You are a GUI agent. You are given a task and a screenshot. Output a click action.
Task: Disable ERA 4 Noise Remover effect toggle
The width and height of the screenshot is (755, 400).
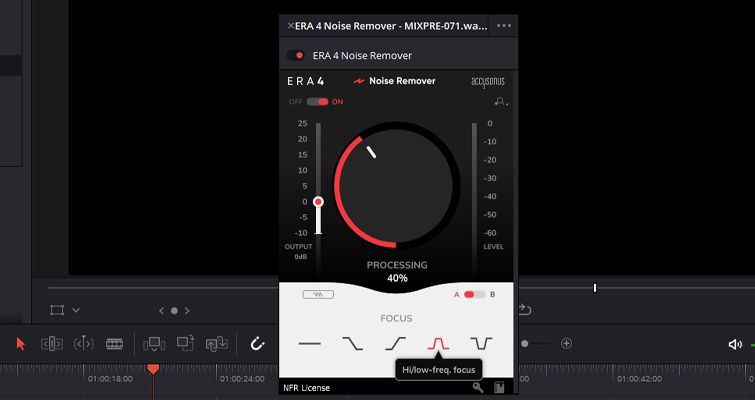pos(295,56)
